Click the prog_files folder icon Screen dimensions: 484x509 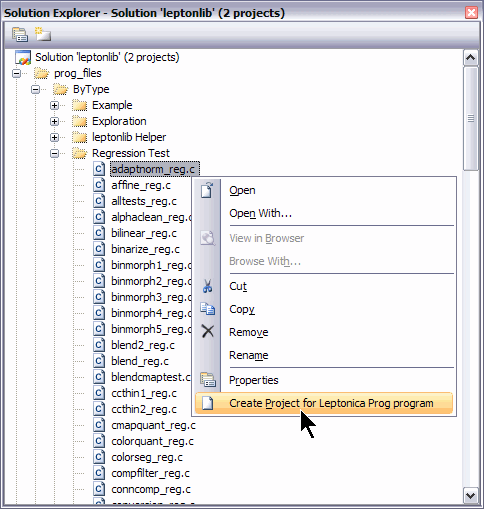[x=42, y=73]
